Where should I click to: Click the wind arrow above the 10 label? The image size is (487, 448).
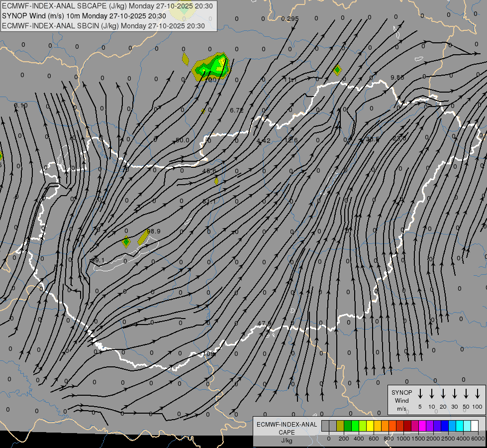pos(431,393)
